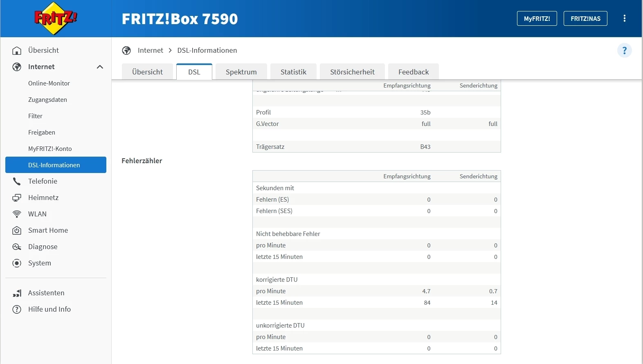The height and width of the screenshot is (364, 643).
Task: Click the Hilfe und Info question icon
Action: [x=17, y=309]
